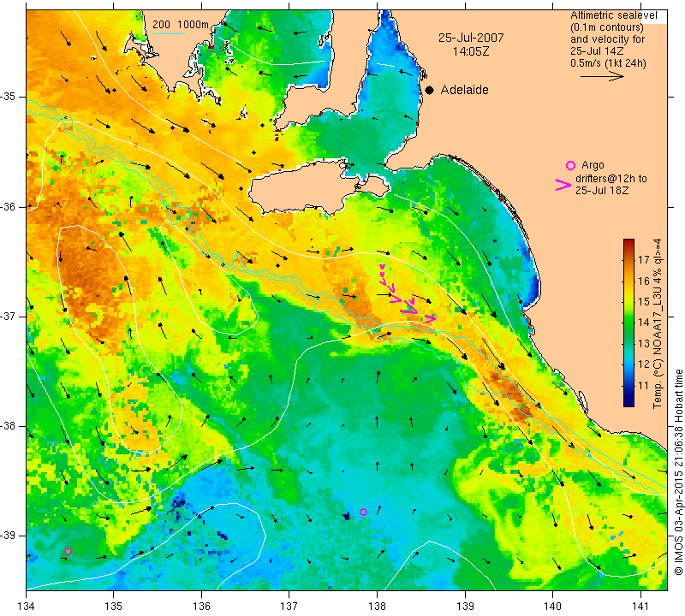Click the 17 value on the temperature scale

(x=644, y=260)
